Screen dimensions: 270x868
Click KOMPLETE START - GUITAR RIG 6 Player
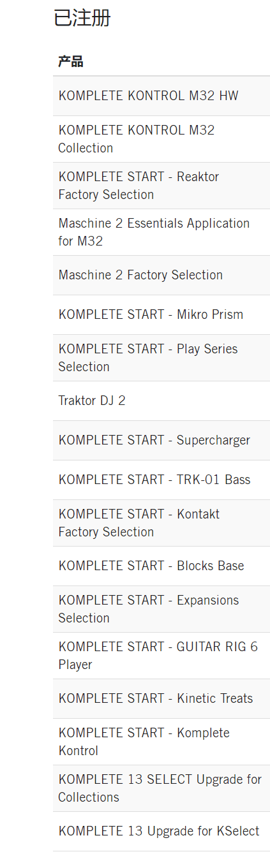pyautogui.click(x=161, y=656)
